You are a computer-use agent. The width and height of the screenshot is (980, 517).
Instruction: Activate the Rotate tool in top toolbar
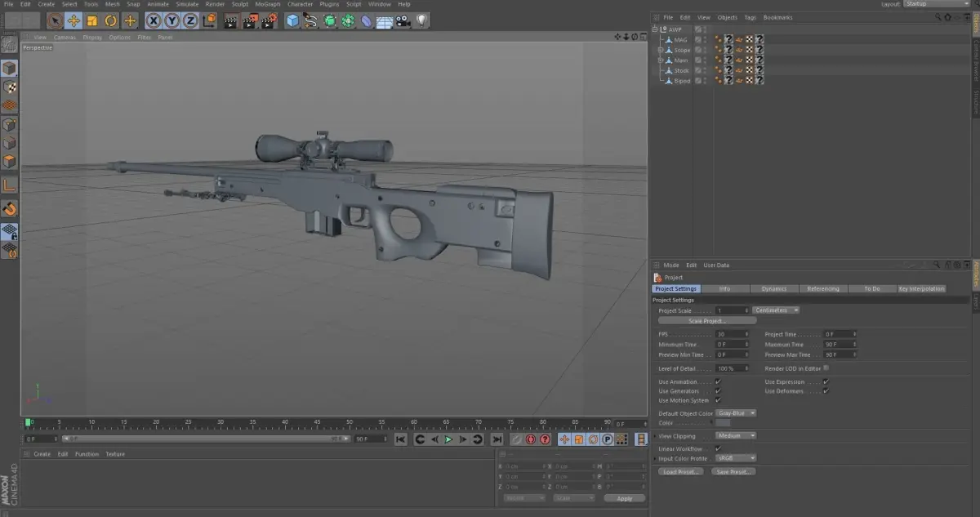tap(111, 20)
